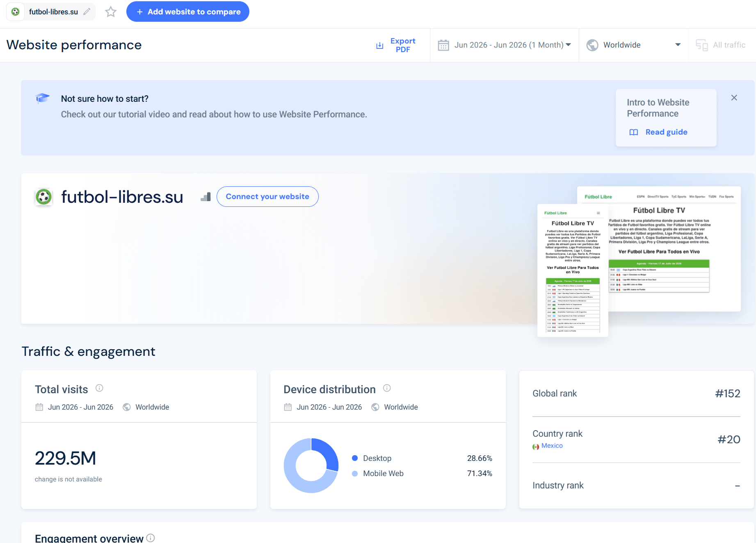Show info tooltip for Engagement overview

coord(151,538)
